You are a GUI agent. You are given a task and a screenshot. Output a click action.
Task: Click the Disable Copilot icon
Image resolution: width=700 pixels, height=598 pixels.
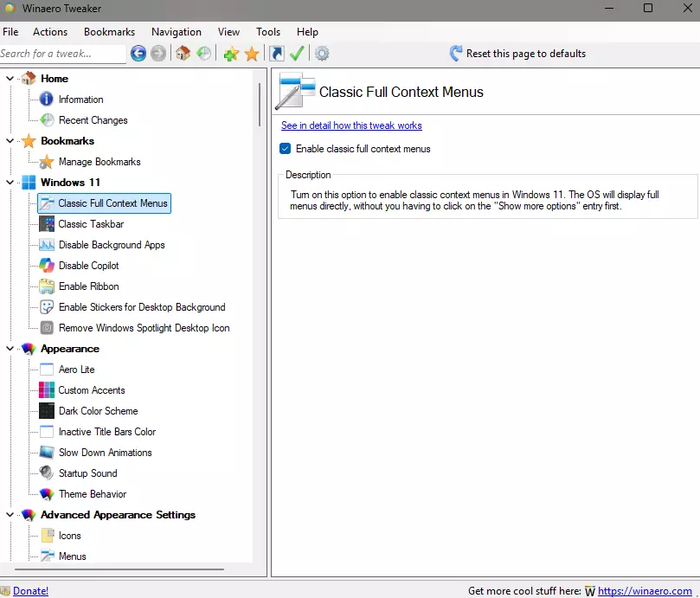(47, 266)
